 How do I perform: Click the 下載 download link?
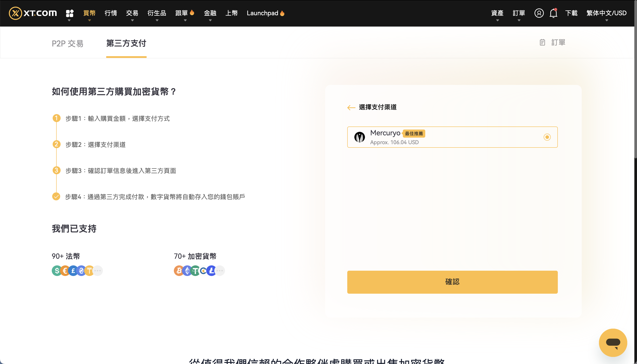[571, 13]
